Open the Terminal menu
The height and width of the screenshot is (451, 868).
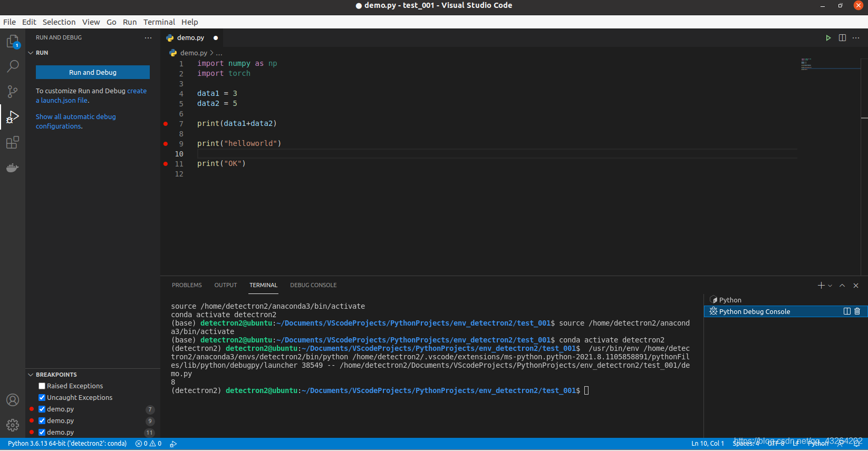click(x=159, y=22)
